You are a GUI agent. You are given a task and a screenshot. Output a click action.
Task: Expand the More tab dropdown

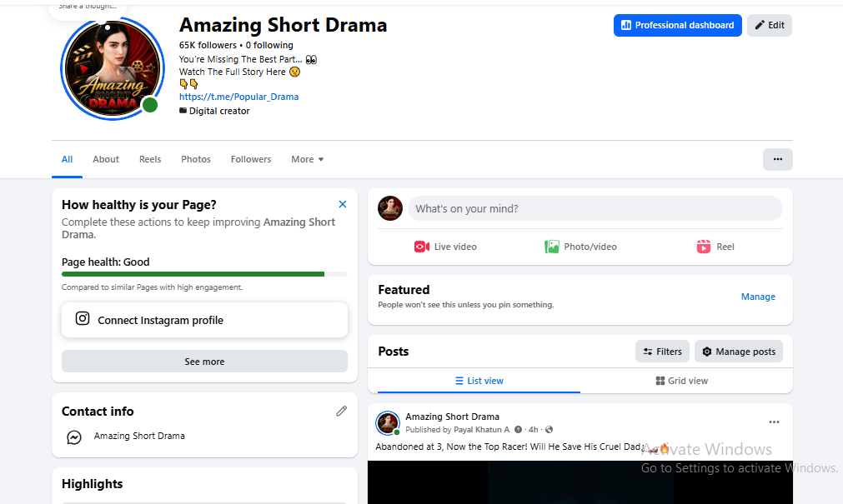[x=308, y=159]
